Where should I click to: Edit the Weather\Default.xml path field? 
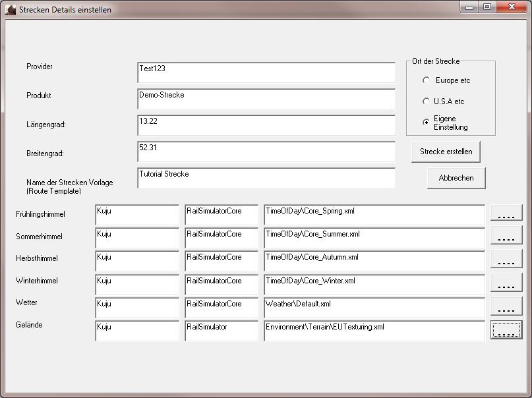(x=374, y=308)
